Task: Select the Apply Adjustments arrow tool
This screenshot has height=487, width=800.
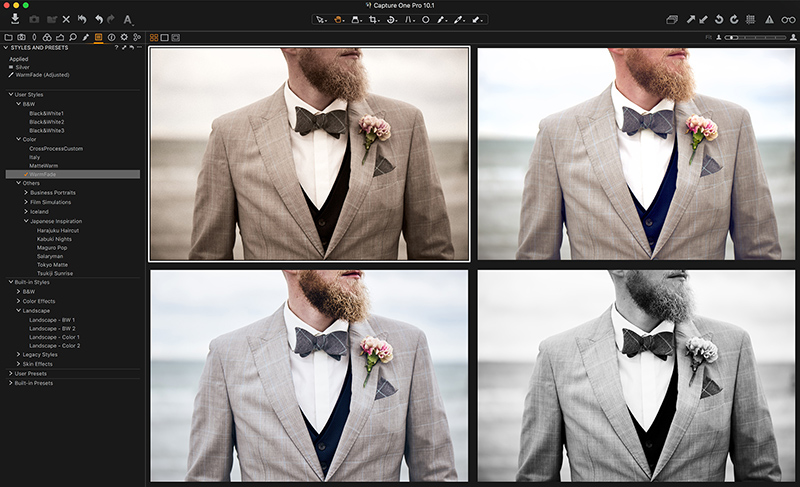Action: click(x=477, y=20)
